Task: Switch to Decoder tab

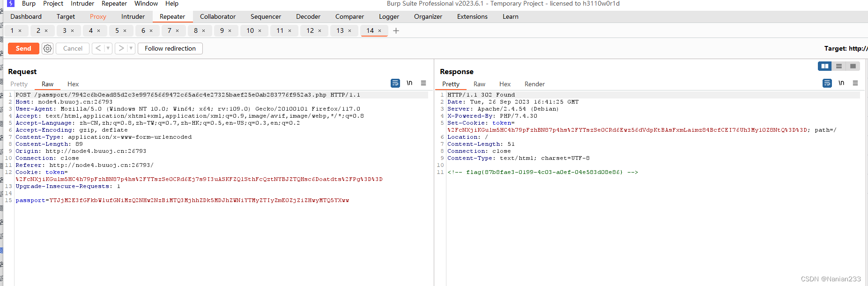Action: point(308,16)
